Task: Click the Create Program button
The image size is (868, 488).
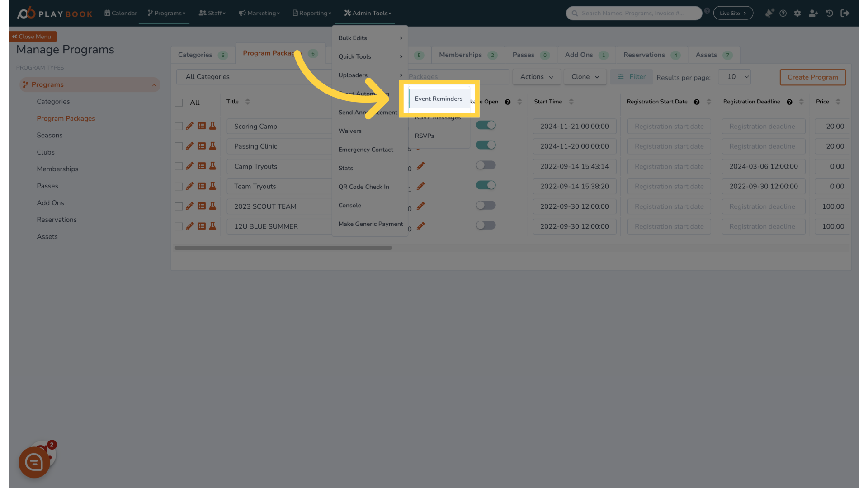Action: coord(813,77)
